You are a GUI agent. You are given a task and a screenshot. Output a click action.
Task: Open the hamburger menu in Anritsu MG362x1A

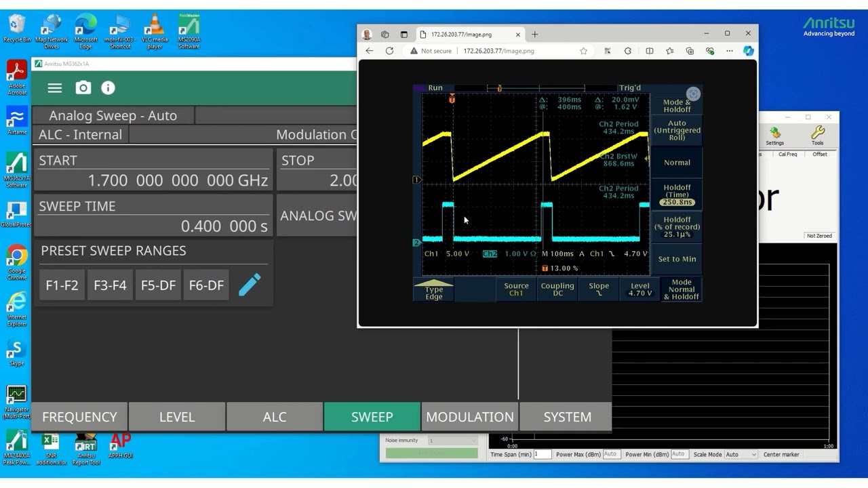point(55,88)
